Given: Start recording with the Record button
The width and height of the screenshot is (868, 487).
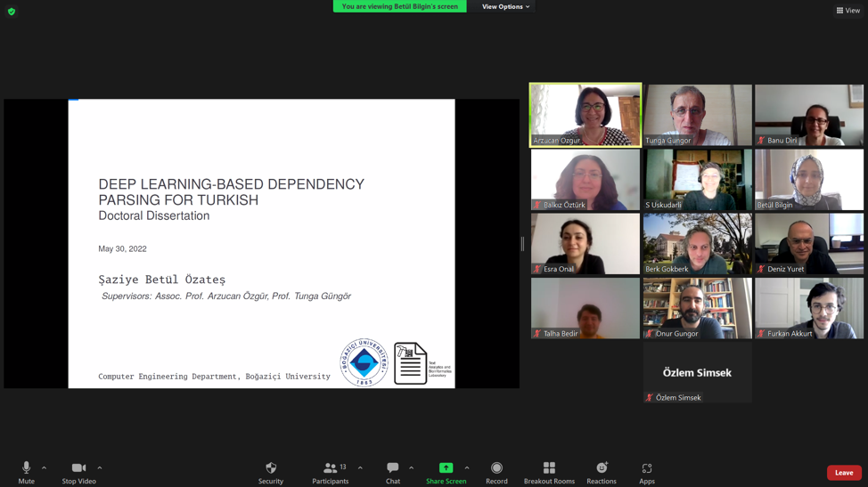Looking at the screenshot, I should pos(496,468).
